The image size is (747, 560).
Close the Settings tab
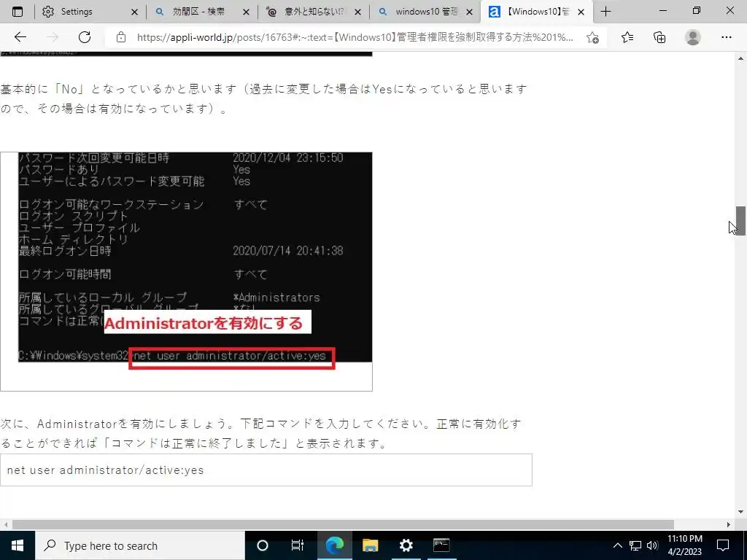pyautogui.click(x=134, y=12)
